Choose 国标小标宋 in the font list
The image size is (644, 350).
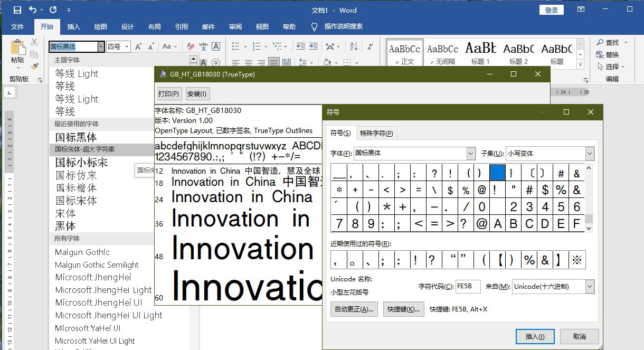tap(81, 162)
